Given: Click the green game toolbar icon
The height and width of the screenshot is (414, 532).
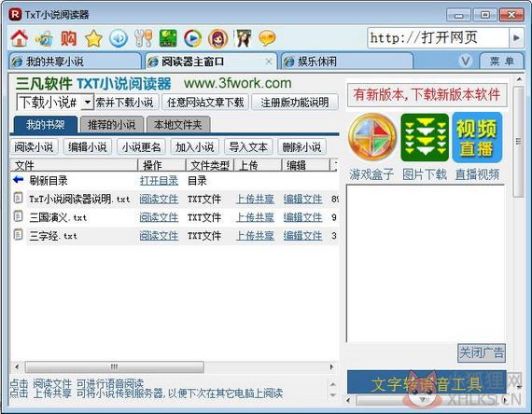Looking at the screenshot, I should click(168, 38).
